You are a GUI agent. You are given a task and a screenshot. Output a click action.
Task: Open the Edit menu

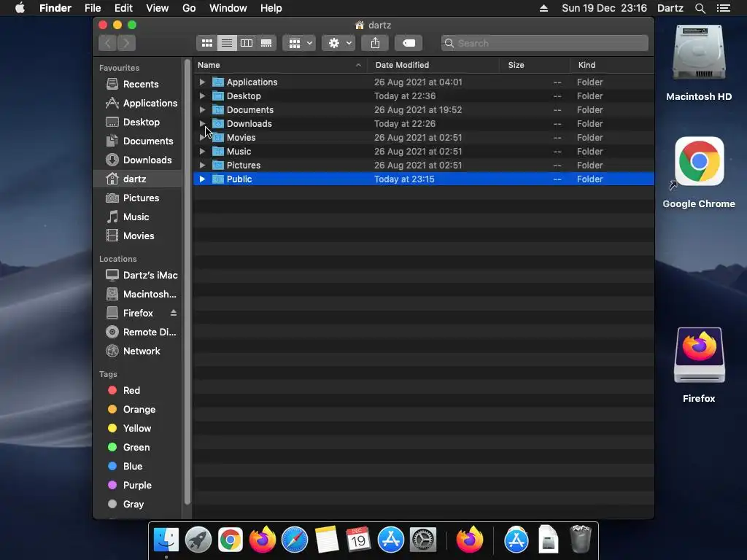[x=123, y=8]
